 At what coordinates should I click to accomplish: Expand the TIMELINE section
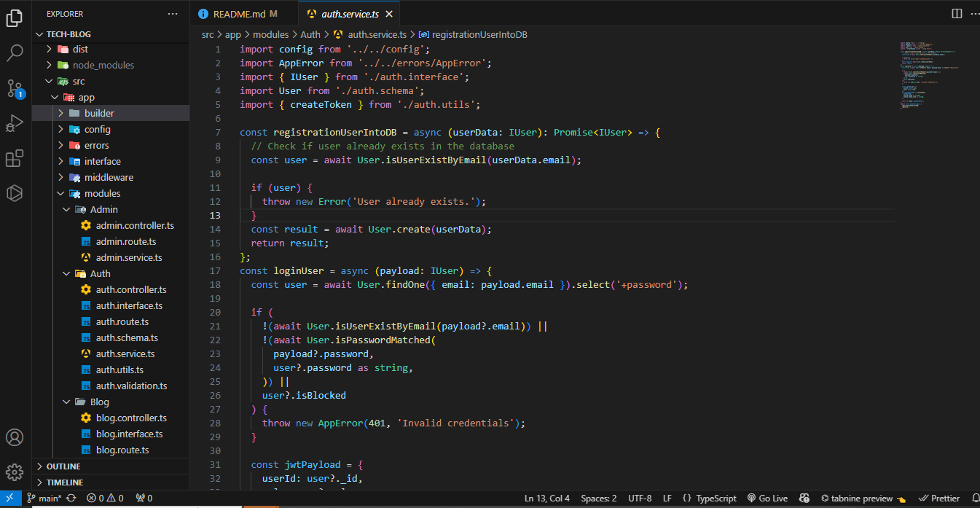[64, 482]
